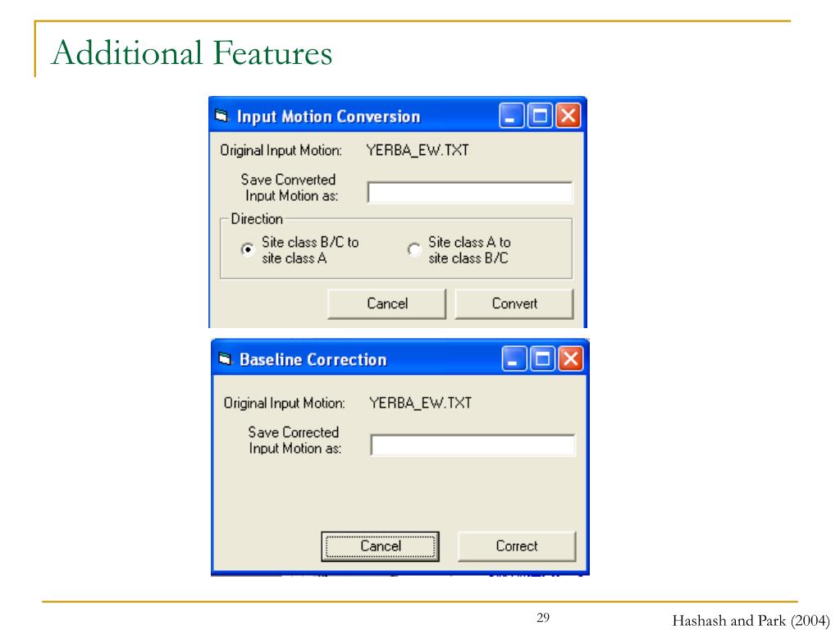Minimize the Baseline Correction window

point(514,358)
